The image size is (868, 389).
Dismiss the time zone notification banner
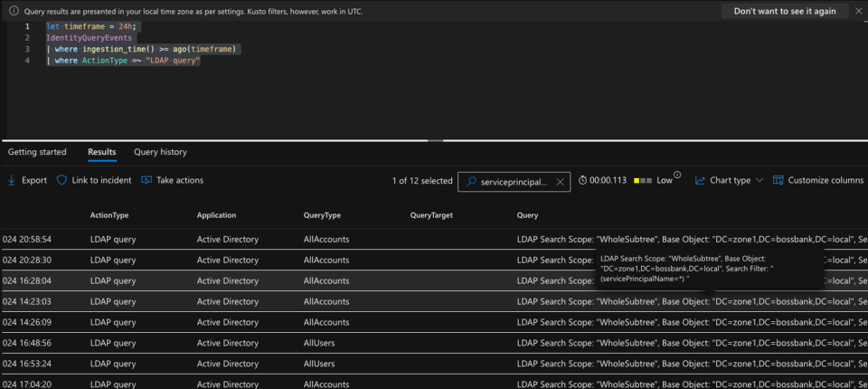tap(858, 11)
